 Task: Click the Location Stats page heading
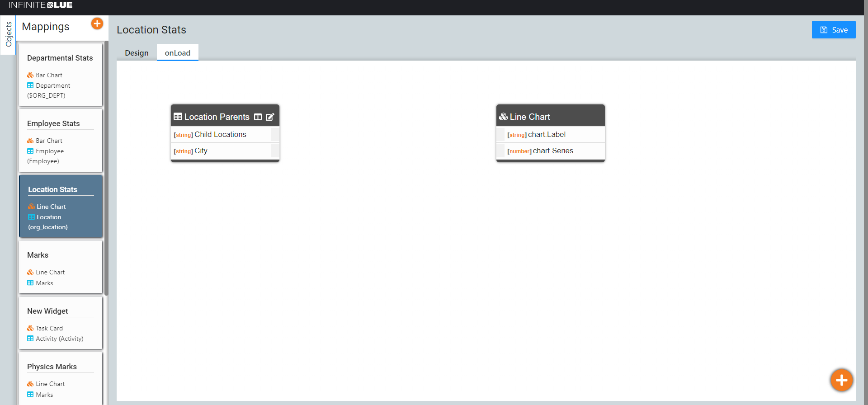pyautogui.click(x=151, y=30)
